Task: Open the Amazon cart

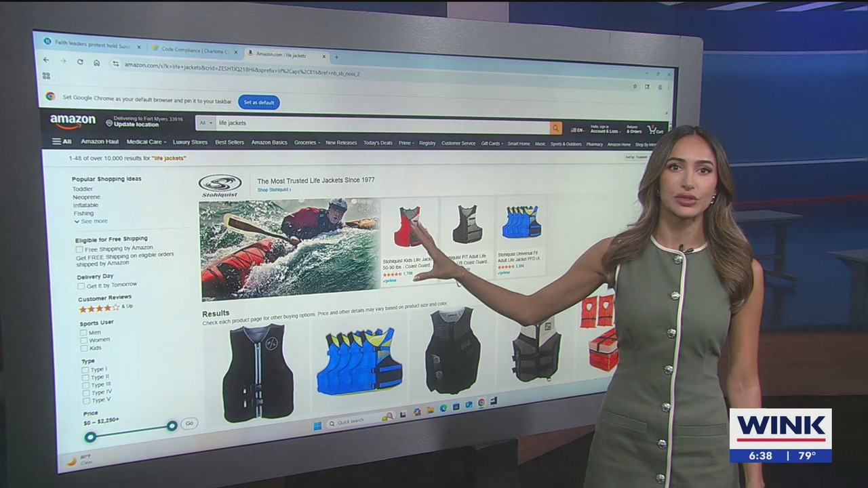Action: 655,129
